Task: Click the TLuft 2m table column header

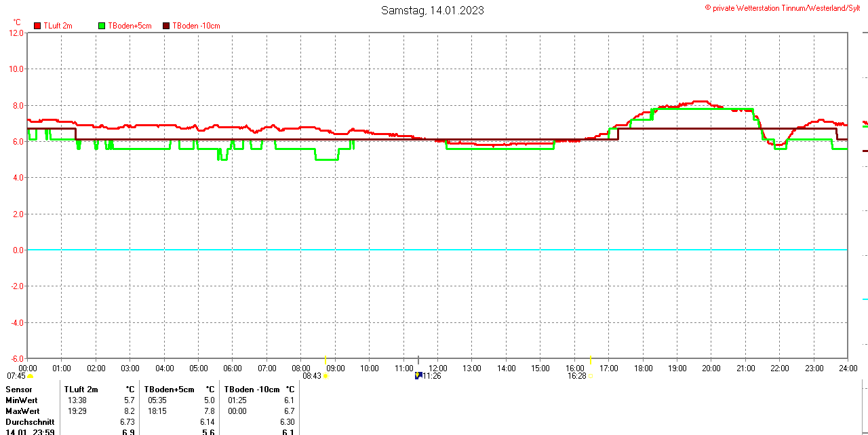Action: pyautogui.click(x=81, y=390)
